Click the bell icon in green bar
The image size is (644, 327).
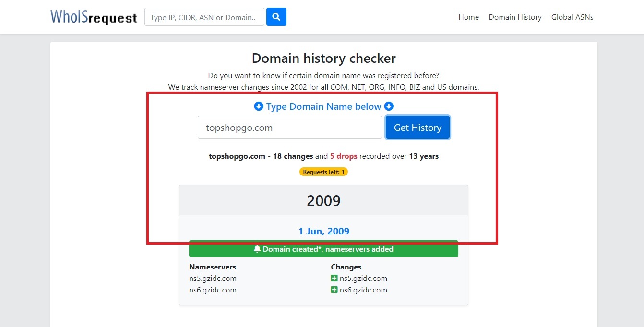coord(257,249)
